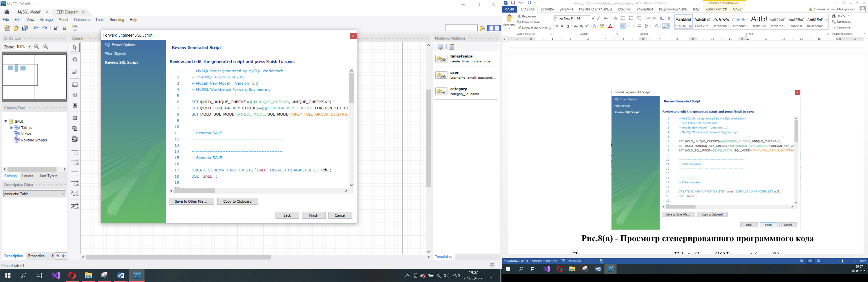Zoom out on Bird's Eye panel

[46, 47]
